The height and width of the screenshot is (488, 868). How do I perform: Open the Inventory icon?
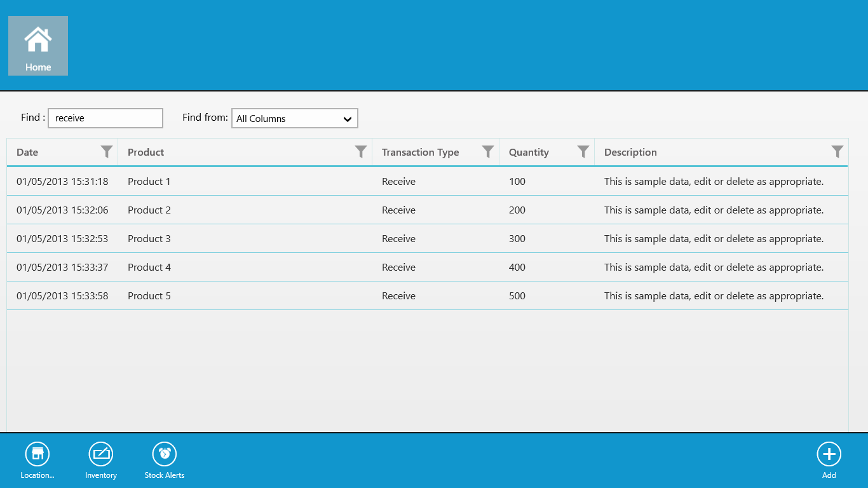(x=101, y=454)
